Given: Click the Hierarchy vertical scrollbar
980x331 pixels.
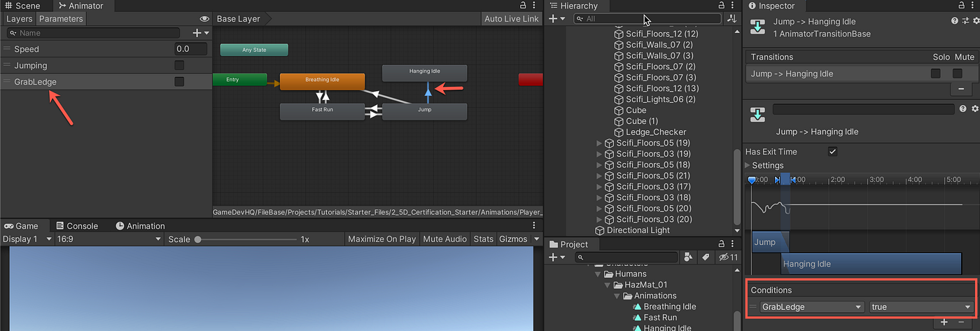Looking at the screenshot, I should pos(738,187).
